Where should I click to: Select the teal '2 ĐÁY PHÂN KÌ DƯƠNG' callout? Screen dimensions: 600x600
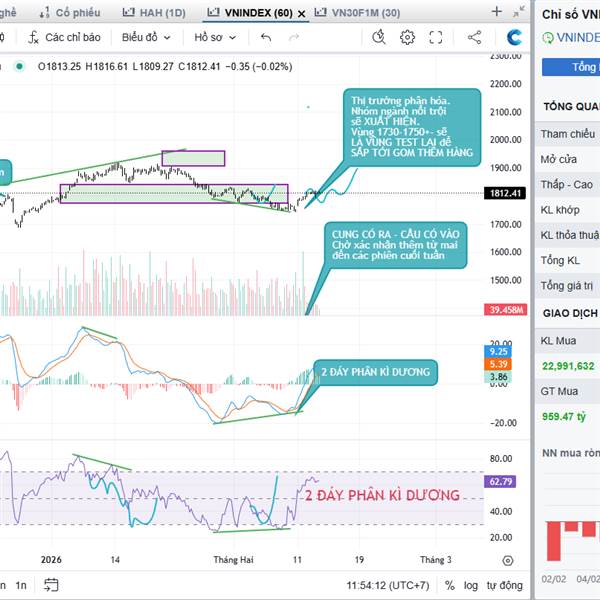click(x=375, y=372)
